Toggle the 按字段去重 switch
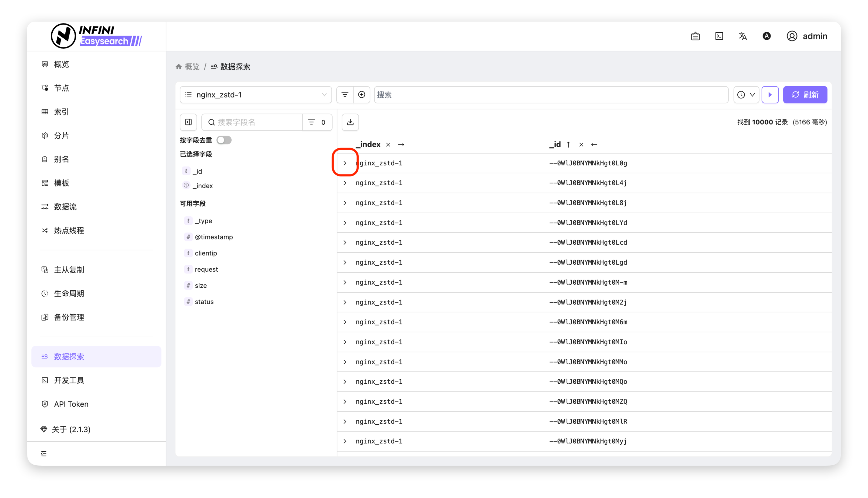Viewport: 868px width, 498px height. tap(224, 140)
